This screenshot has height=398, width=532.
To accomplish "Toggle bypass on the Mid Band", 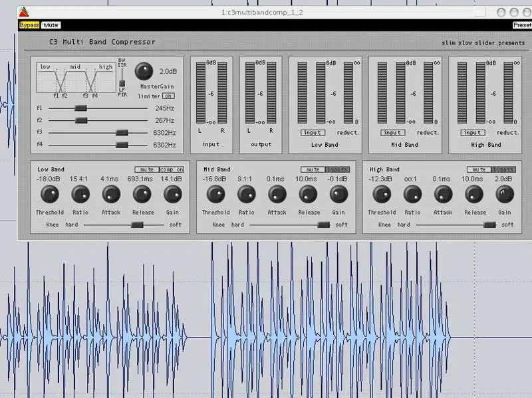I will (x=337, y=169).
